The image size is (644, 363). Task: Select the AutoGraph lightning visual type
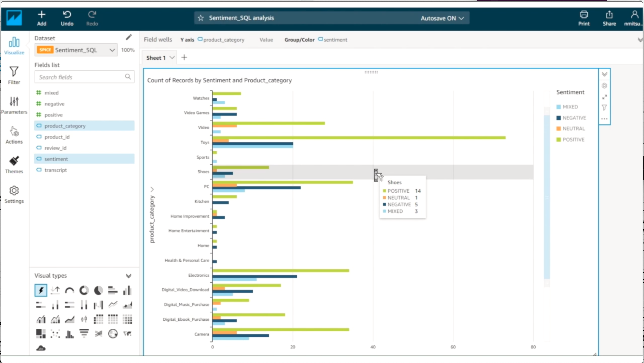click(x=41, y=290)
